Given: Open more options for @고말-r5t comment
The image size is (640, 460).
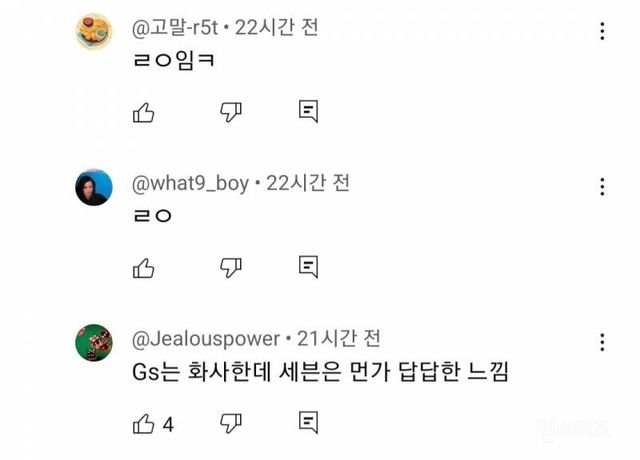Looking at the screenshot, I should click(x=602, y=31).
